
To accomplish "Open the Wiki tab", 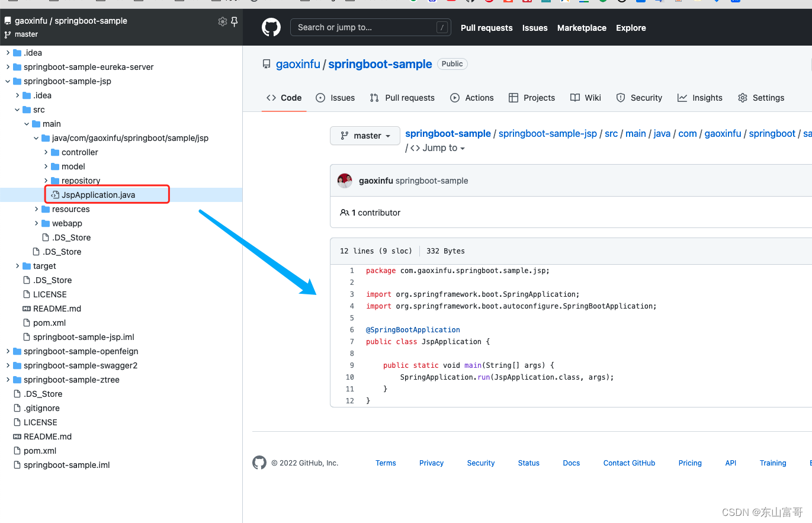I will tap(586, 98).
